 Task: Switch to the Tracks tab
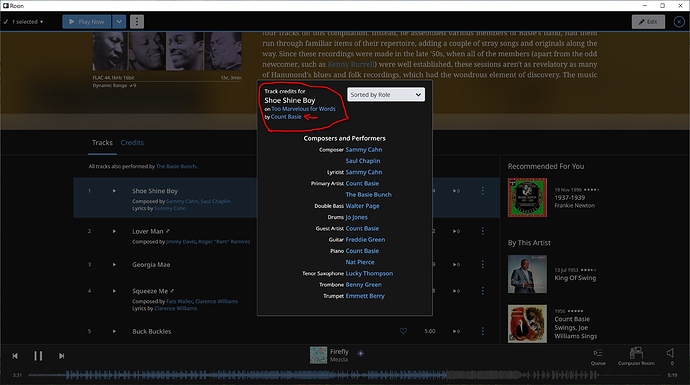(x=102, y=143)
